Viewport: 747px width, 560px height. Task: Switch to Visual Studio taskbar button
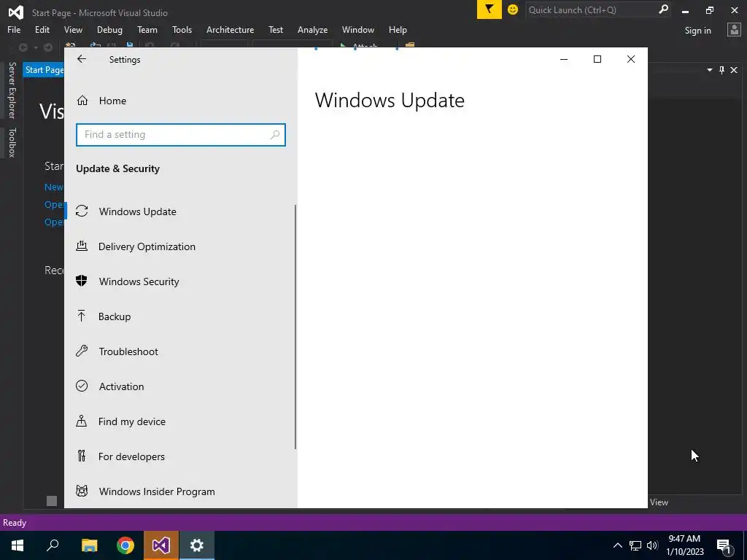(x=161, y=545)
